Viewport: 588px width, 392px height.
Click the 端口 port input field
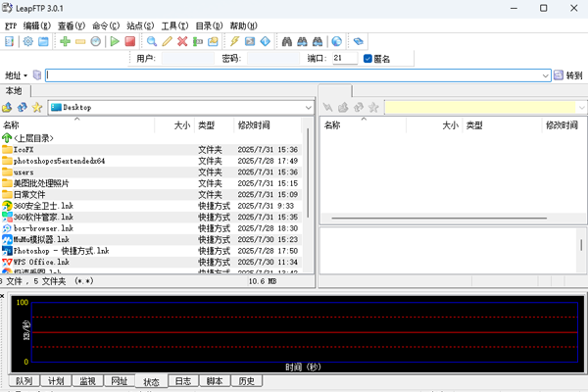pos(343,59)
